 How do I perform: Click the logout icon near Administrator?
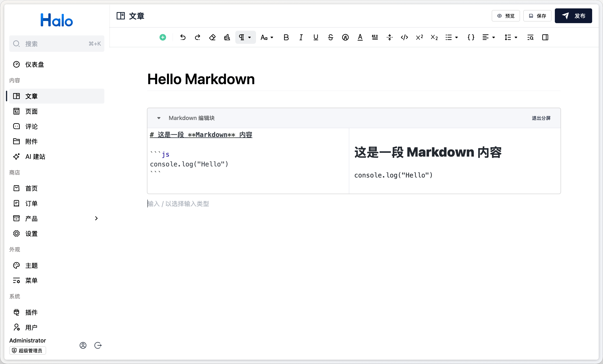point(98,345)
